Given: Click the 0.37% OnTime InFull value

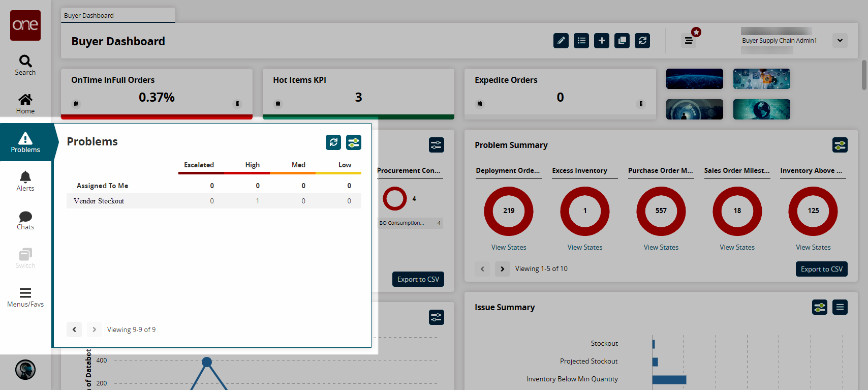Looking at the screenshot, I should pos(157,97).
